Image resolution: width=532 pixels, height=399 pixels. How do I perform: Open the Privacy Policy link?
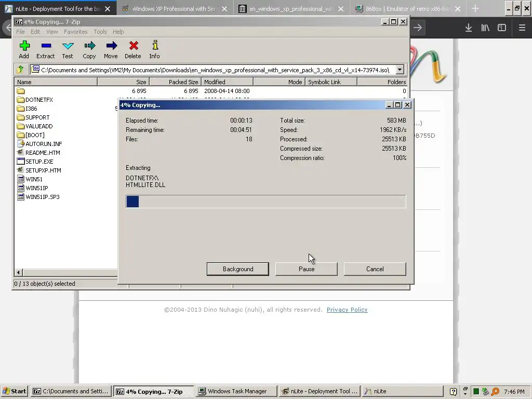(347, 310)
